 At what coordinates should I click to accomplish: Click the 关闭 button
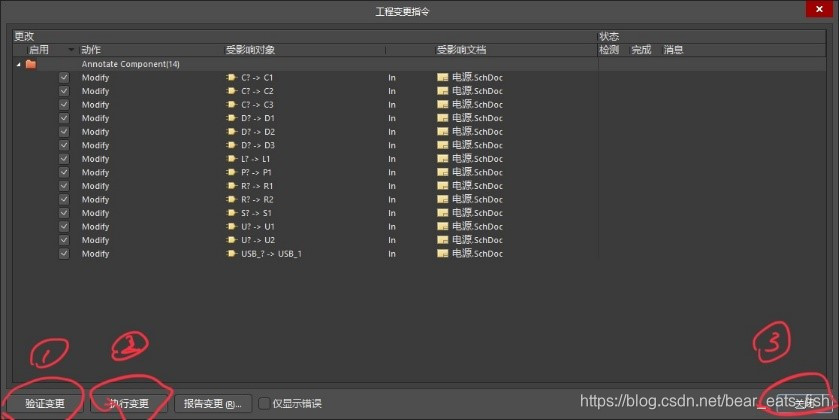(x=804, y=404)
